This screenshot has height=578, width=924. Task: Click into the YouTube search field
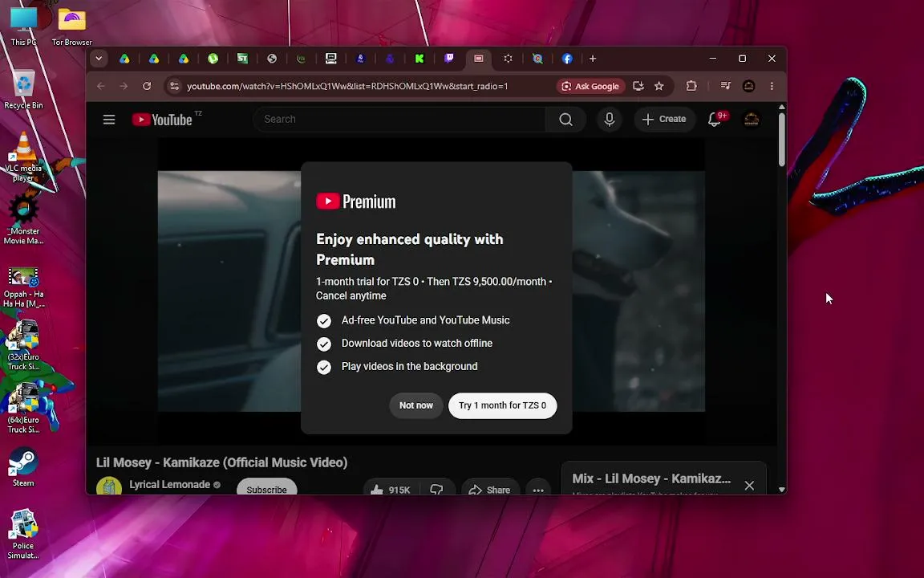401,119
